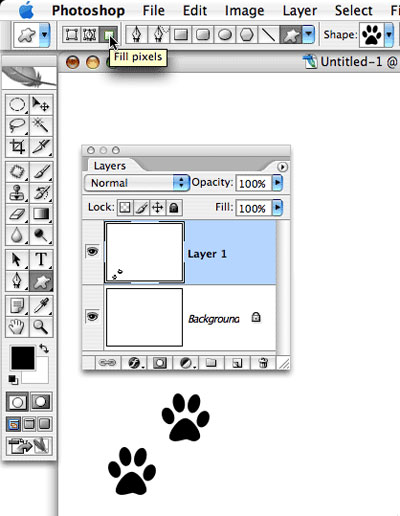
Task: Select the Elliptical Marquee tool
Action: click(17, 105)
